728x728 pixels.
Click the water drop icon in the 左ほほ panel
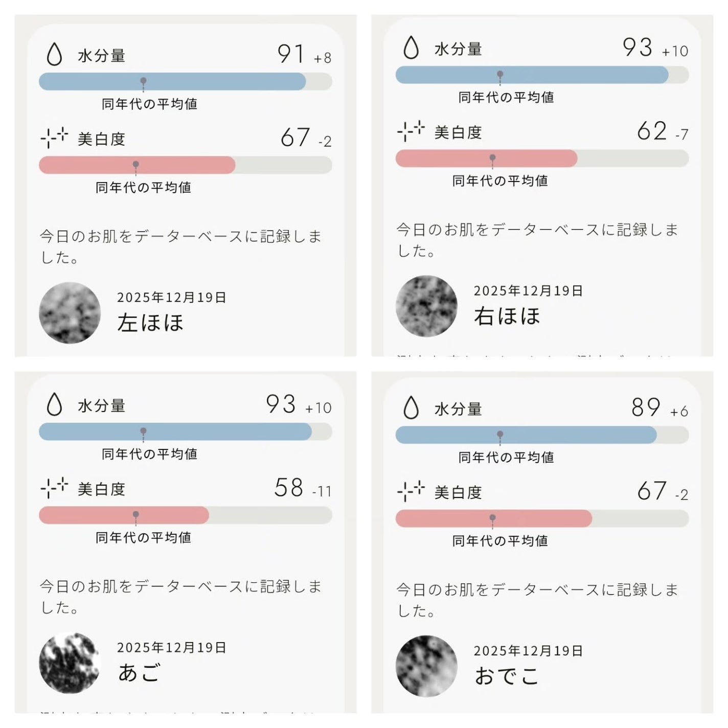click(54, 54)
